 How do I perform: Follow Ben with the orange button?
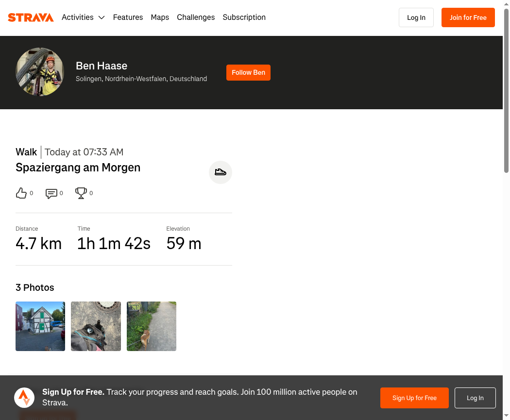pos(249,72)
